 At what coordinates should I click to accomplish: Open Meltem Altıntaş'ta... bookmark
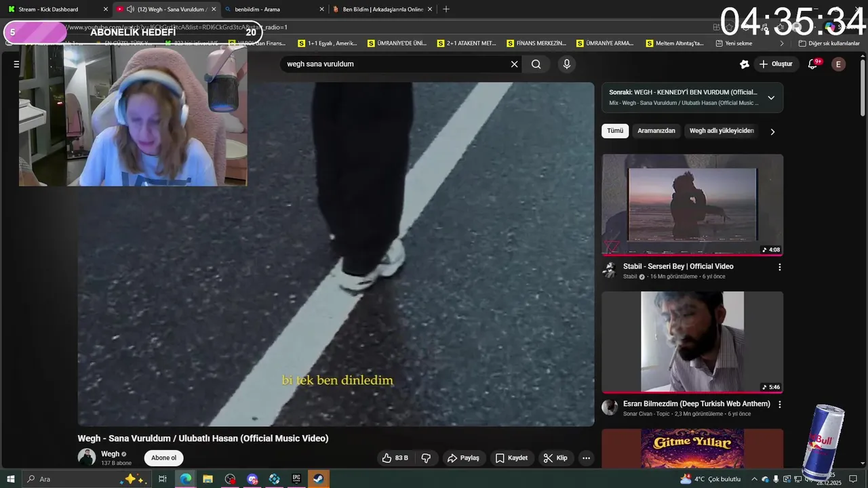675,43
